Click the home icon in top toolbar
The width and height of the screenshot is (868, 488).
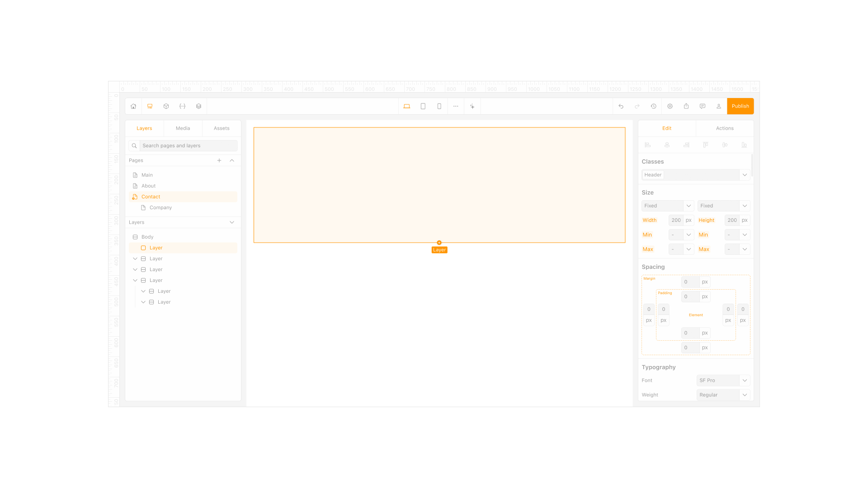click(x=133, y=106)
